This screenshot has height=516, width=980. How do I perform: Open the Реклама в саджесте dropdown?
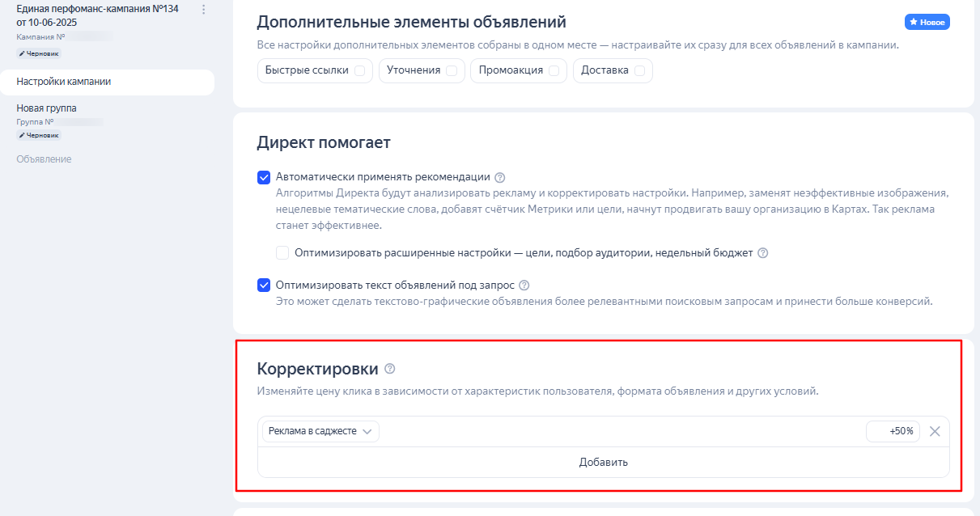(x=320, y=431)
